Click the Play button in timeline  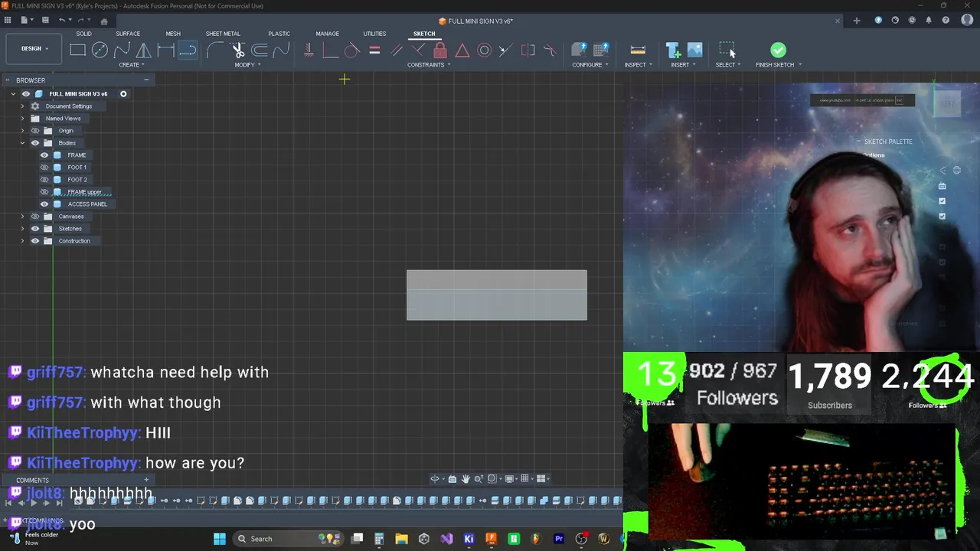34,502
